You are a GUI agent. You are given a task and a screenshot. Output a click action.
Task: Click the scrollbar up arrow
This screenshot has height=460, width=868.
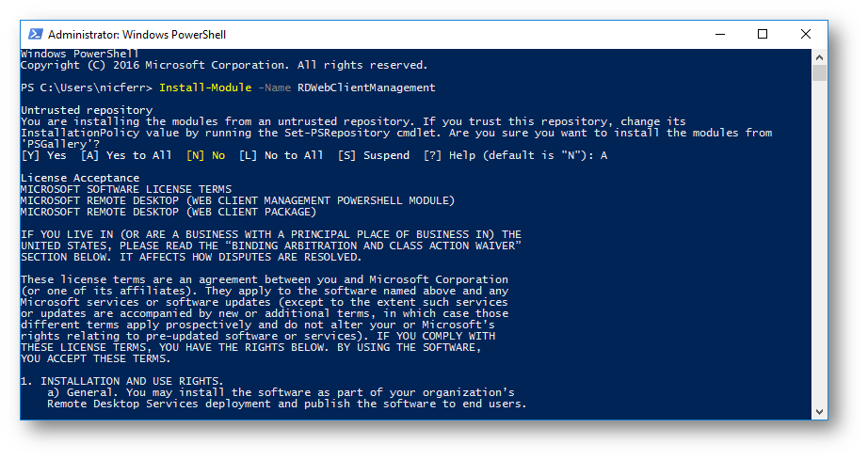pyautogui.click(x=819, y=56)
